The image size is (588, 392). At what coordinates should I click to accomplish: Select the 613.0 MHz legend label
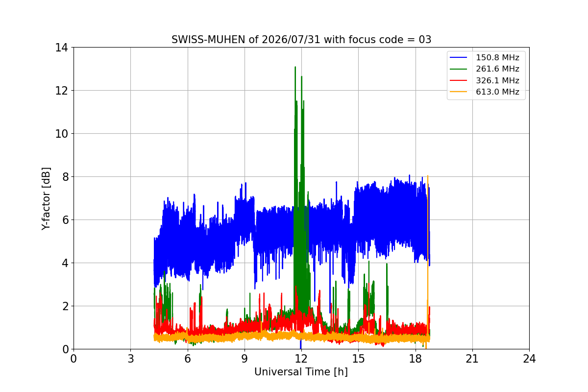point(497,92)
